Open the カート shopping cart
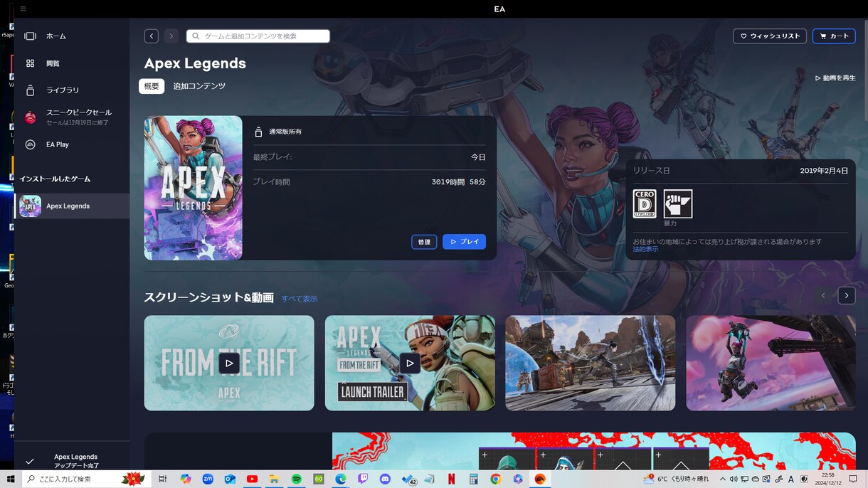 (834, 36)
